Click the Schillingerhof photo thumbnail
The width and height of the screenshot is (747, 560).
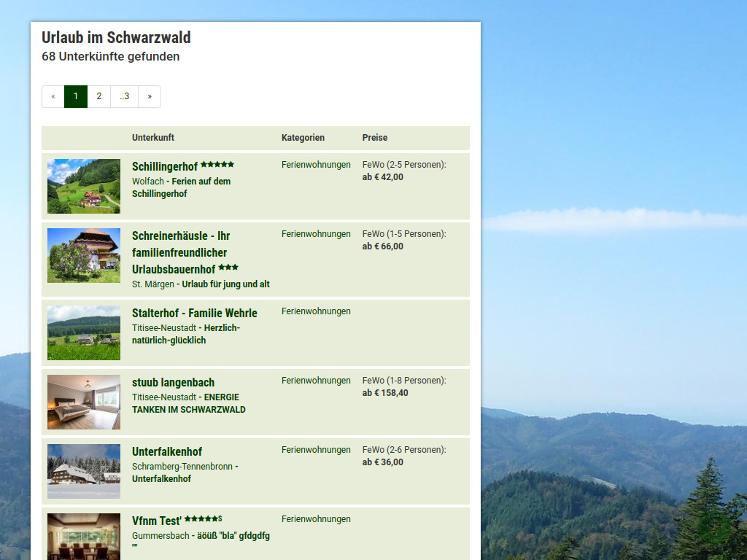[83, 186]
